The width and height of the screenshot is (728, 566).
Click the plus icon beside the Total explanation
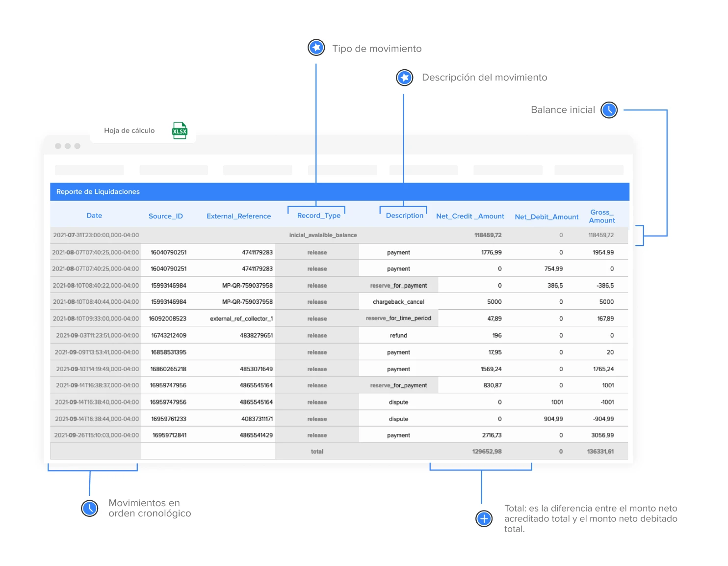coord(484,518)
